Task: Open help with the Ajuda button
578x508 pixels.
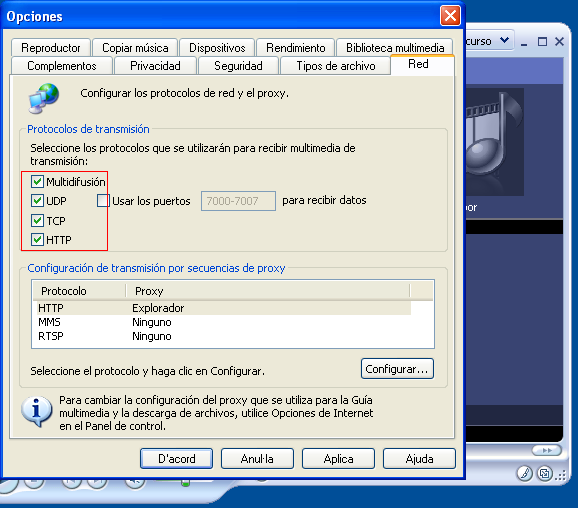Action: point(419,459)
